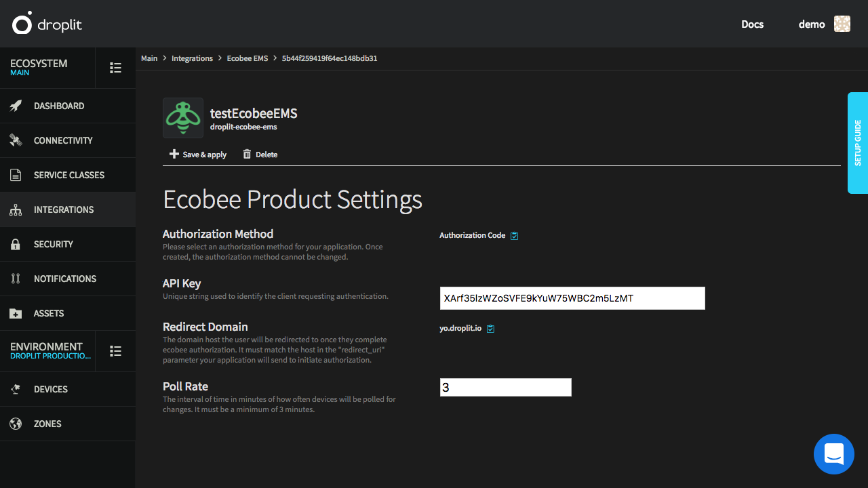Click the droplit-ecobee-ems subtitle
The width and height of the screenshot is (868, 488).
pyautogui.click(x=243, y=127)
